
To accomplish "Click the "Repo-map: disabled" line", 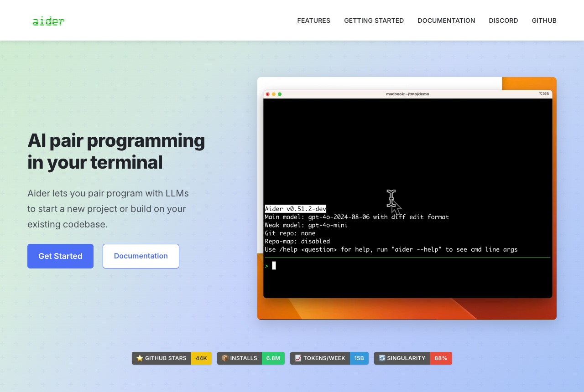I will [297, 242].
